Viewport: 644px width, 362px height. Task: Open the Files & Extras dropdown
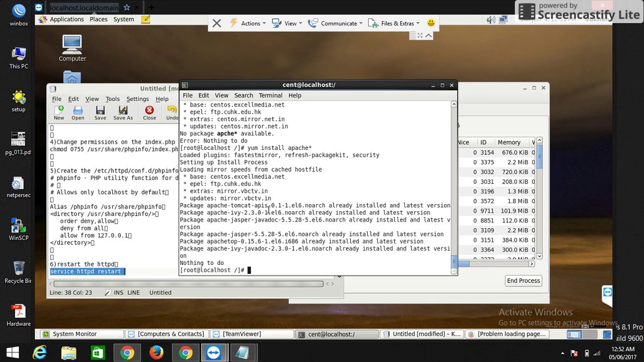click(x=394, y=23)
